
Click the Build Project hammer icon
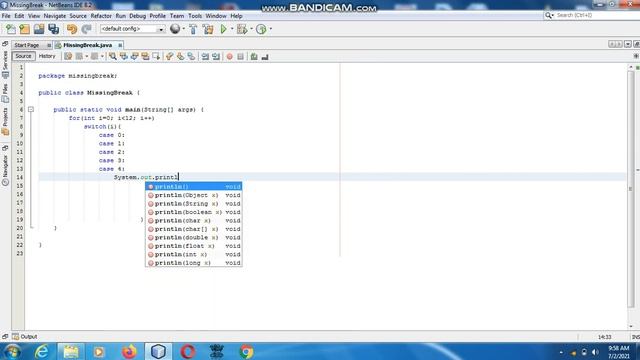193,29
